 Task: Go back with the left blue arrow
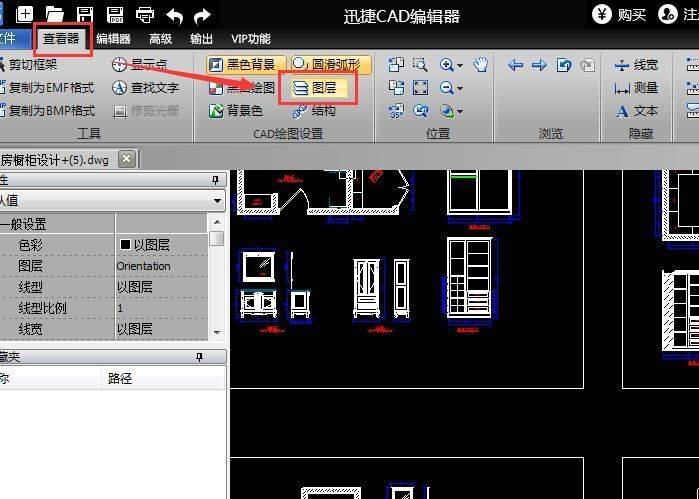(515, 66)
